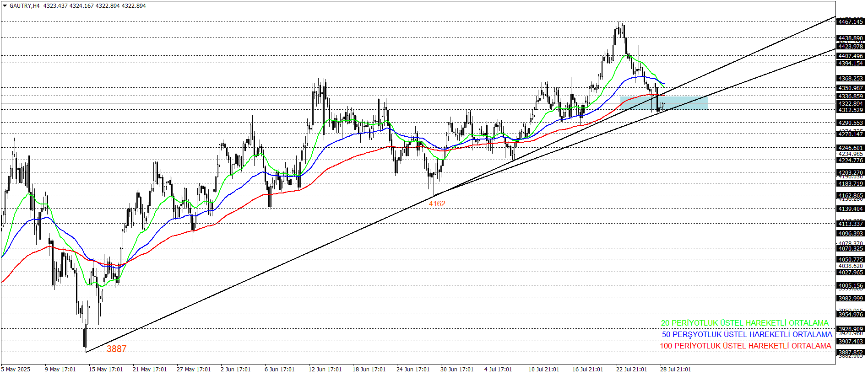Image resolution: width=868 pixels, height=375 pixels.
Task: Click the 4005.156 price level label
Action: (x=851, y=286)
